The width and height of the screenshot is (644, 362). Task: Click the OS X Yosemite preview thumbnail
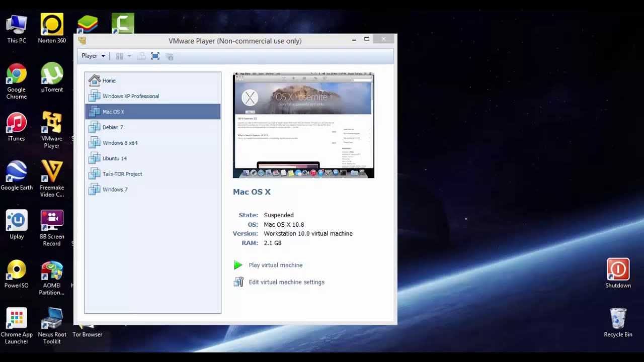click(303, 125)
